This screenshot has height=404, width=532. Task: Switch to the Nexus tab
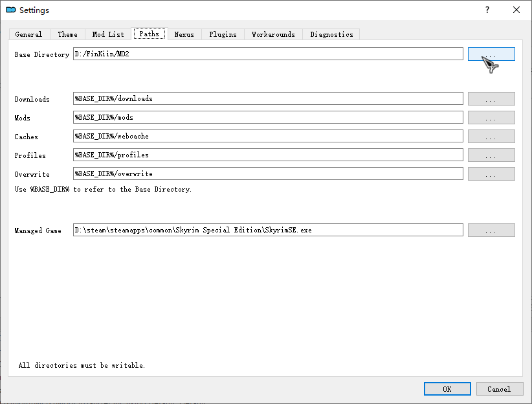pos(184,34)
